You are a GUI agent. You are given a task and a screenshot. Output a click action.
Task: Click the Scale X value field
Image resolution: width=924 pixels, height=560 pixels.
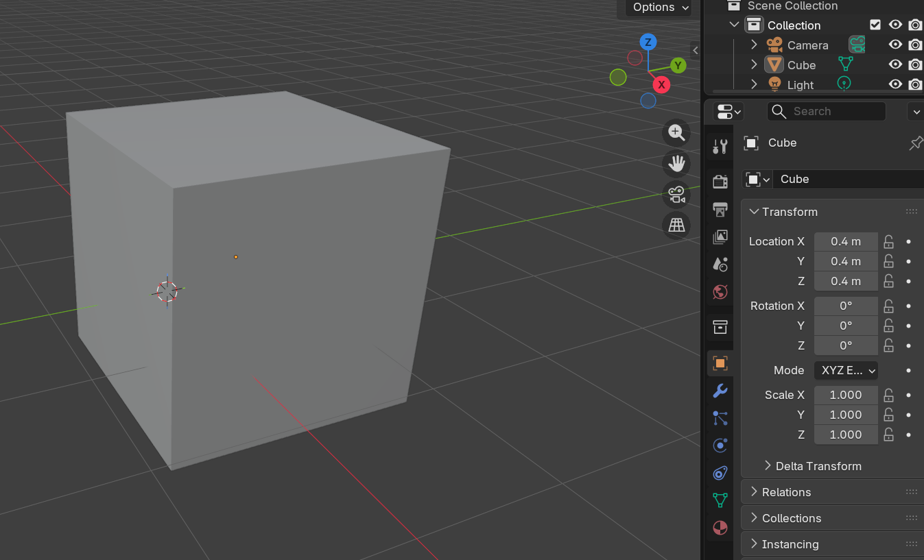pyautogui.click(x=846, y=395)
